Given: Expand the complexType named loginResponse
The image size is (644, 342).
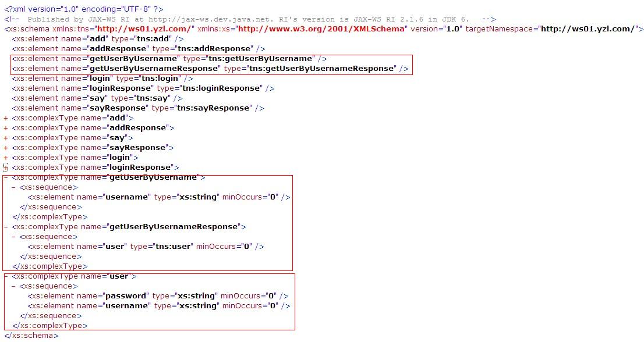Looking at the screenshot, I should (6, 168).
